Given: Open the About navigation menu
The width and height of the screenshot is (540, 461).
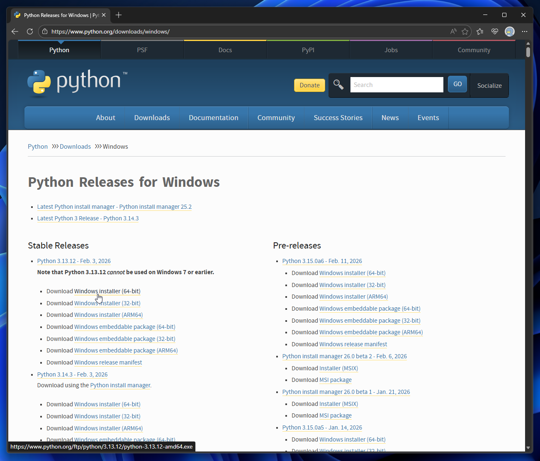Looking at the screenshot, I should pyautogui.click(x=105, y=118).
